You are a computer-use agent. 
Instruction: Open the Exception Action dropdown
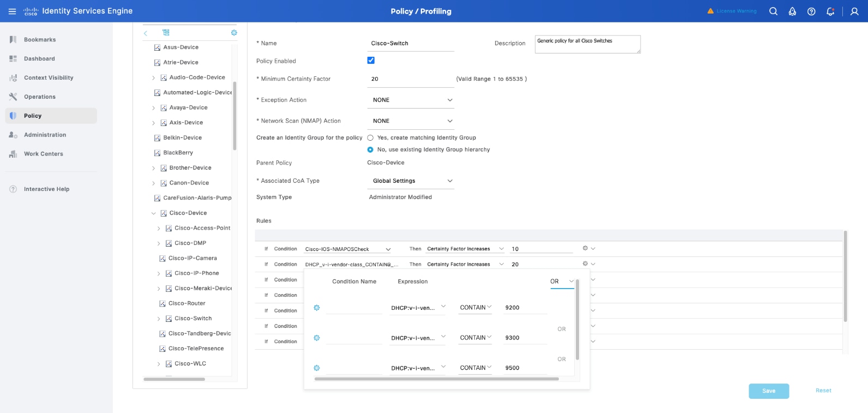[411, 100]
